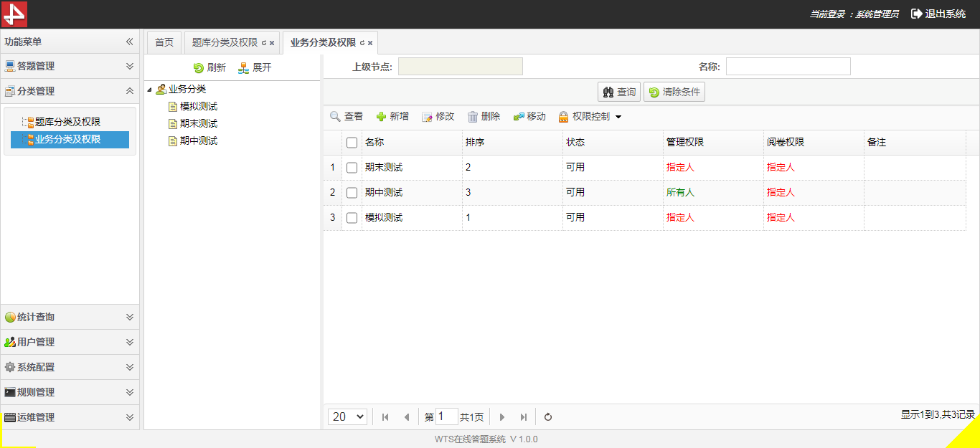Open the page size dropdown showing 20
980x448 pixels.
[348, 417]
